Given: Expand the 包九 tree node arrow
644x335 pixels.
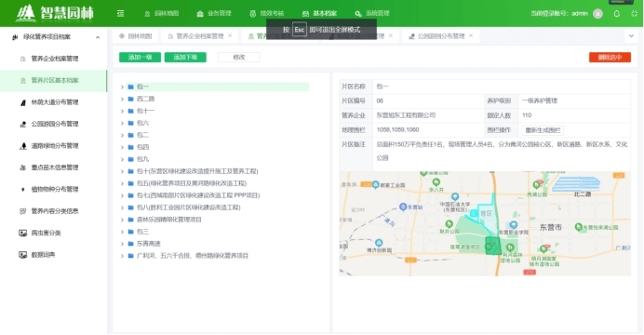Looking at the screenshot, I should [x=122, y=159].
